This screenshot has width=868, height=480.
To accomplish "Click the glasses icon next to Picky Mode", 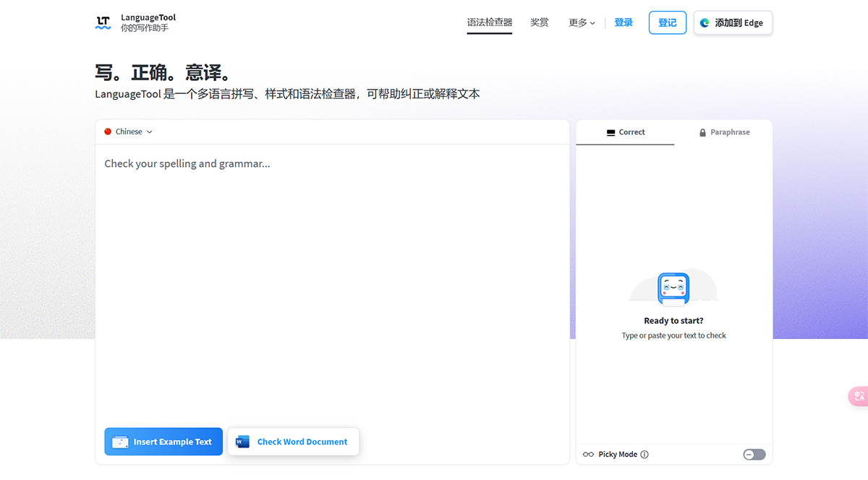I will (x=587, y=454).
